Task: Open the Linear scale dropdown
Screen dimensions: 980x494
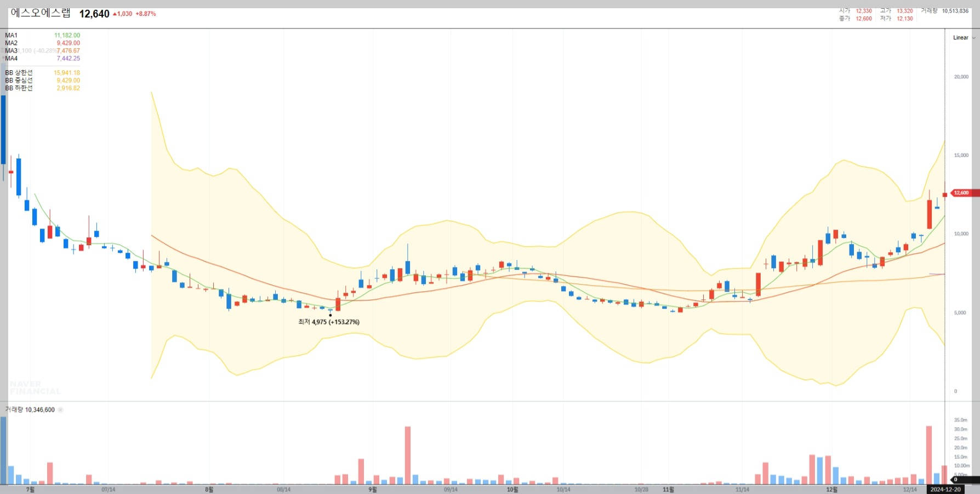Action: (964, 38)
